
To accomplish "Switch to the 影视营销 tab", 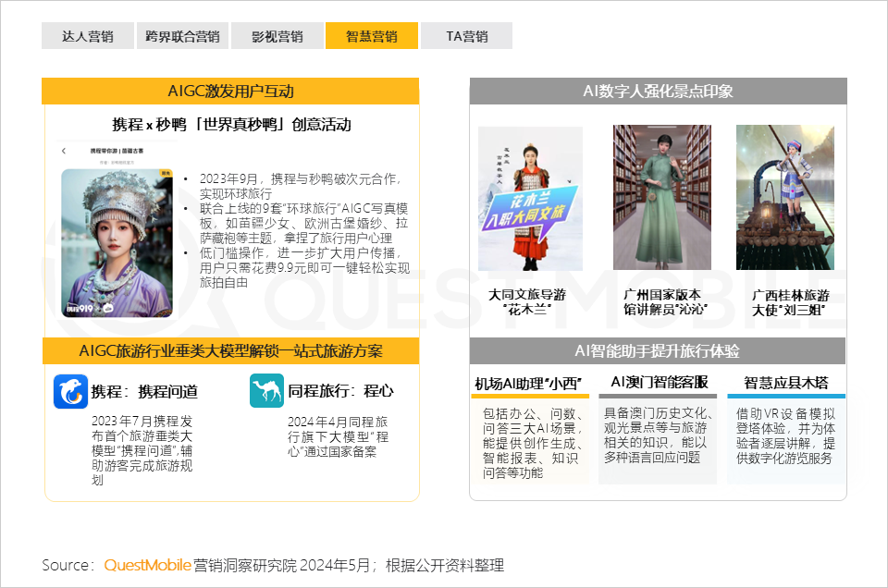I will pyautogui.click(x=277, y=36).
